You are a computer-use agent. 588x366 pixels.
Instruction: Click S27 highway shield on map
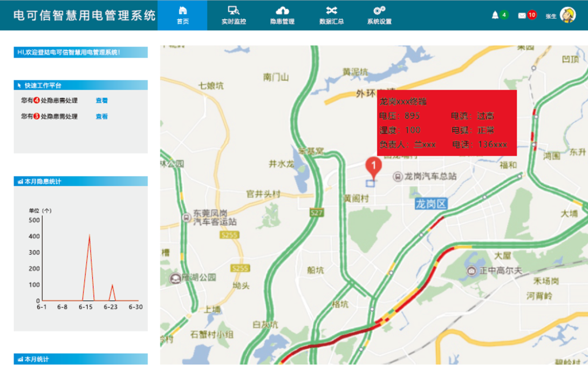(317, 213)
